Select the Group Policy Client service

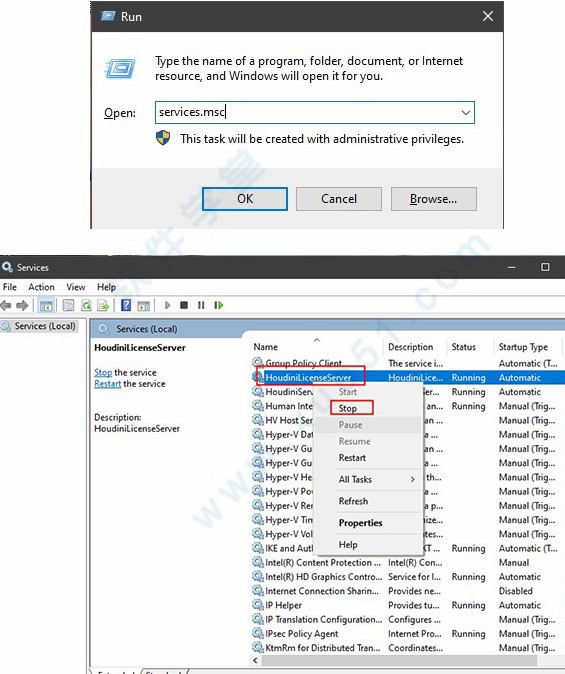[304, 363]
